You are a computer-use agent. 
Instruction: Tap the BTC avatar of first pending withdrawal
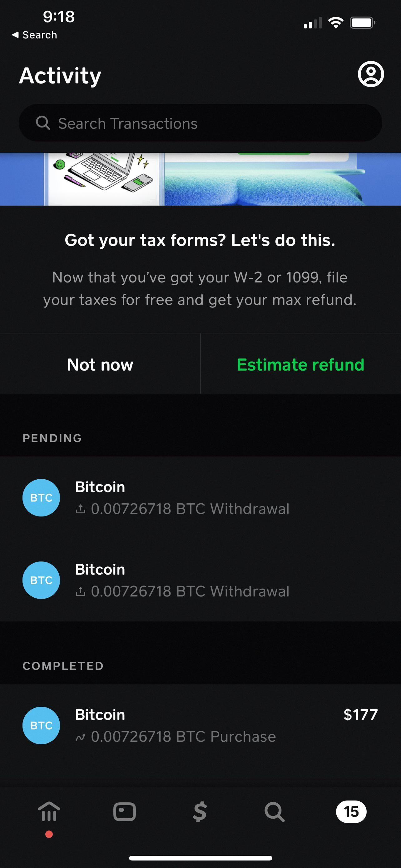(x=41, y=497)
